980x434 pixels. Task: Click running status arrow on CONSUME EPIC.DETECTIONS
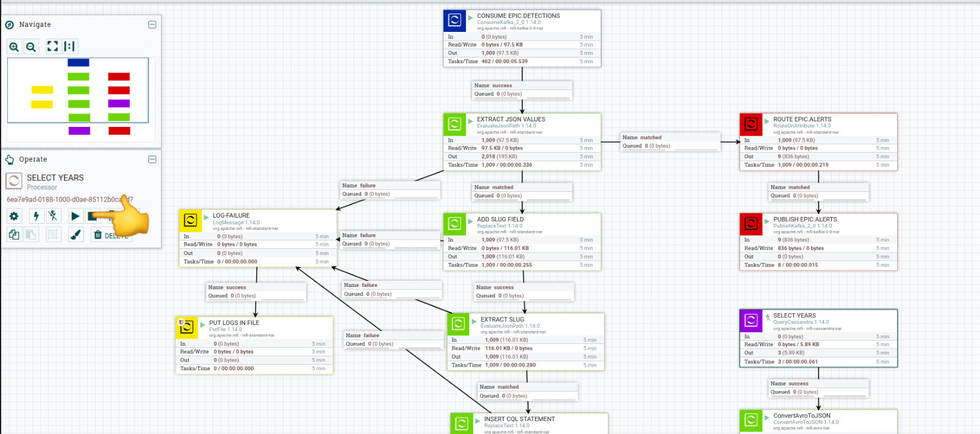tap(470, 18)
